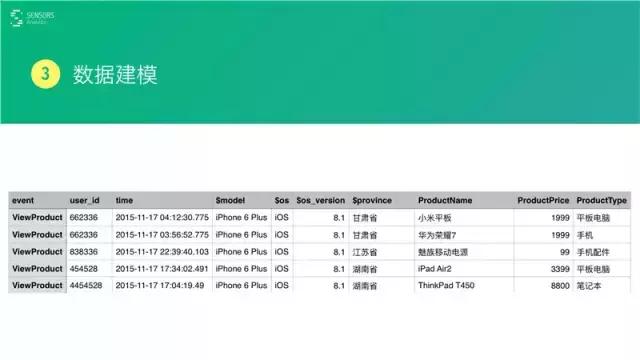
Task: Click the ProductName column header
Action: pyautogui.click(x=445, y=200)
